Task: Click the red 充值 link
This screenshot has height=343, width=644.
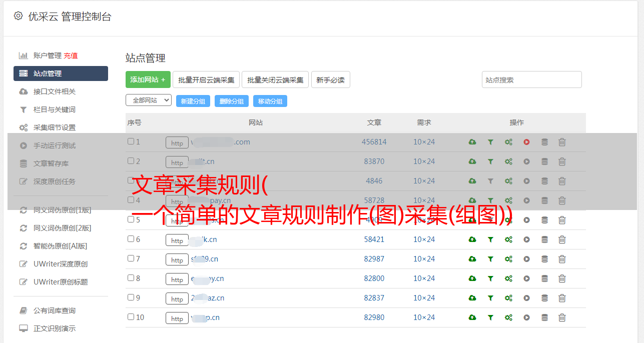Action: tap(71, 55)
